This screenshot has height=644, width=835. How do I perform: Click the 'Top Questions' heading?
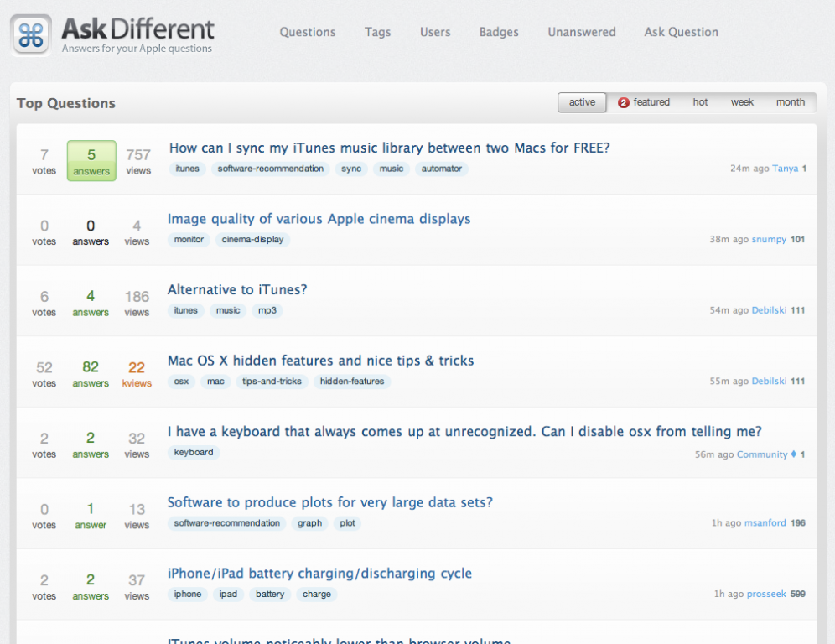click(66, 103)
